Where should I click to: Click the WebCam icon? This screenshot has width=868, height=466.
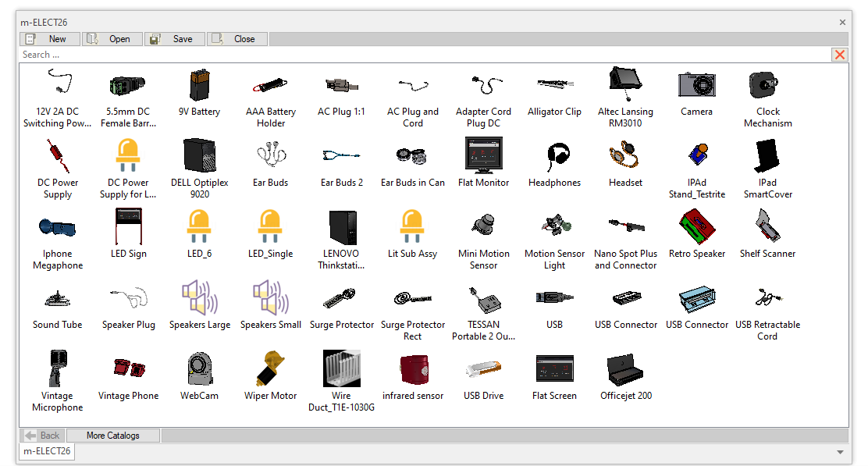(200, 369)
